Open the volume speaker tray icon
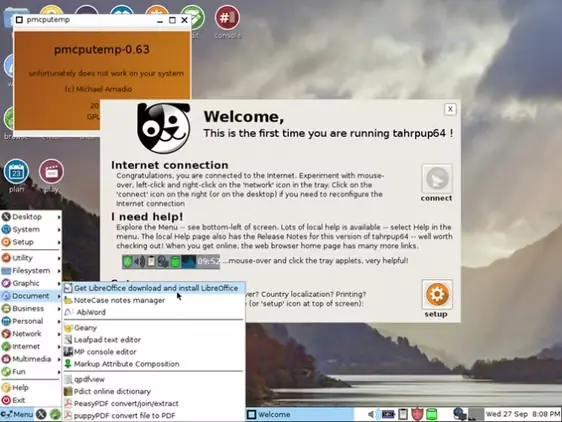The image size is (562, 422). pyautogui.click(x=371, y=414)
